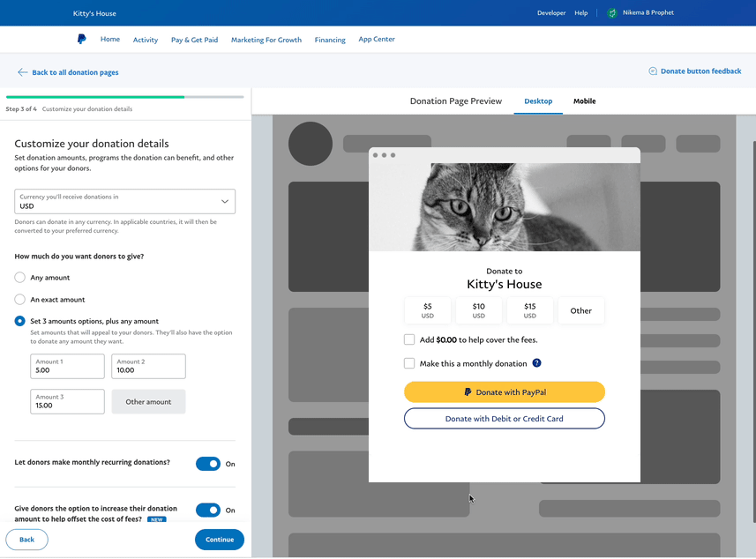Viewport: 756px width, 559px height.
Task: Click the Amount 3 input field
Action: pyautogui.click(x=68, y=401)
